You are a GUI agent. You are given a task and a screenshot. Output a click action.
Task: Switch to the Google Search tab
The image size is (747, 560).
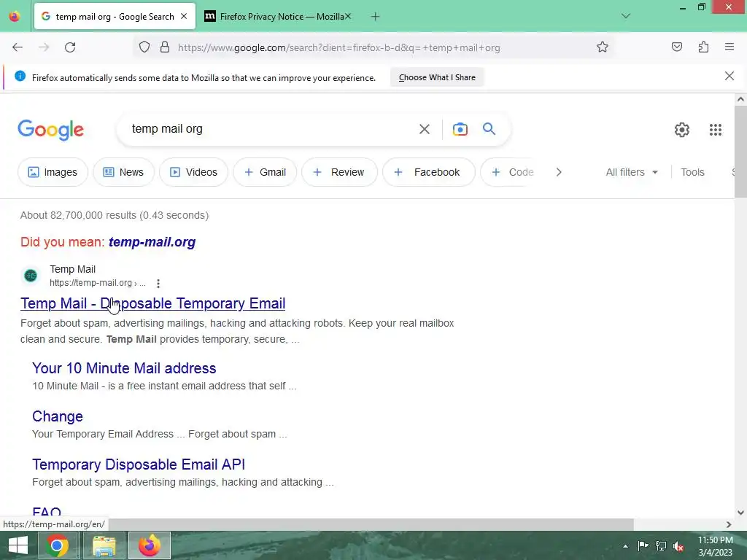click(115, 16)
